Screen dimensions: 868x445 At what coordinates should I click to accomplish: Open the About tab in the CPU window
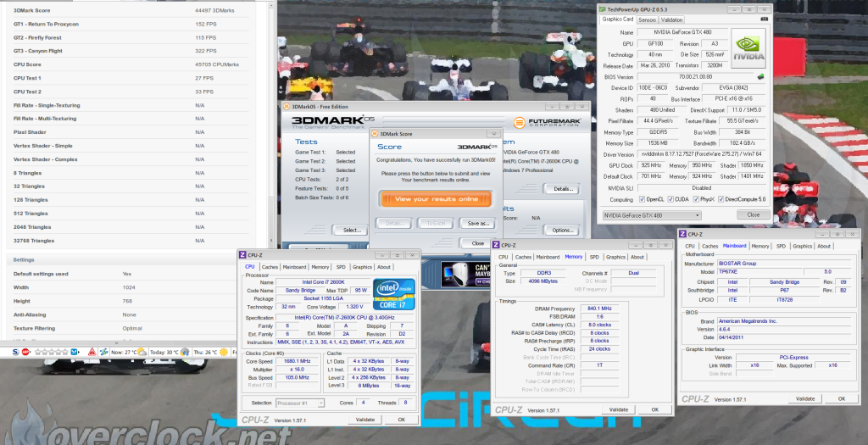coord(384,267)
